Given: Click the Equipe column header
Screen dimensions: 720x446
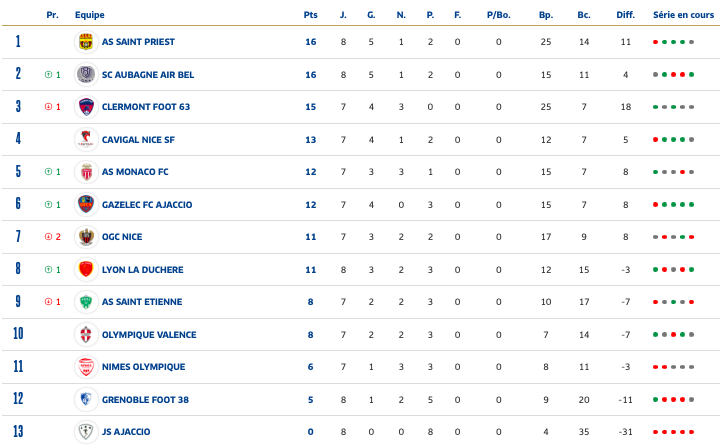Looking at the screenshot, I should 89,15.
